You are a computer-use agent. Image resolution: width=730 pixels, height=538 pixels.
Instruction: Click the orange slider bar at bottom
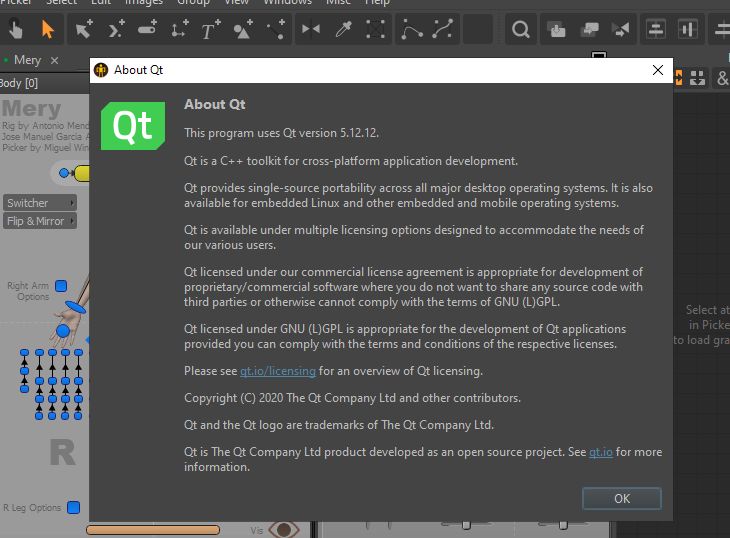(152, 529)
